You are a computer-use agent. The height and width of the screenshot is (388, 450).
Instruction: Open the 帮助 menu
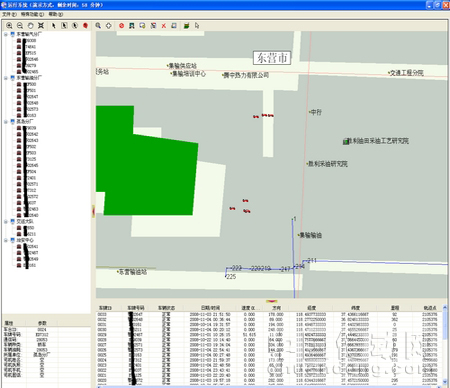[55, 14]
